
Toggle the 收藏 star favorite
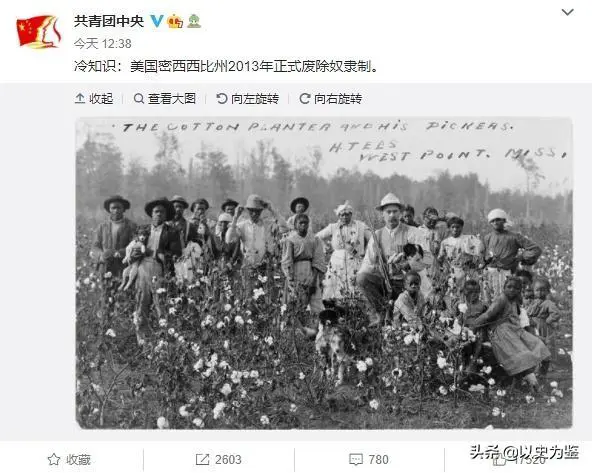click(69, 459)
